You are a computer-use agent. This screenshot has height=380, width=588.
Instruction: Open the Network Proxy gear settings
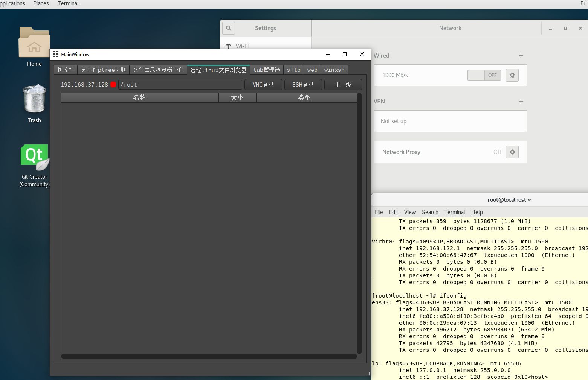tap(512, 152)
